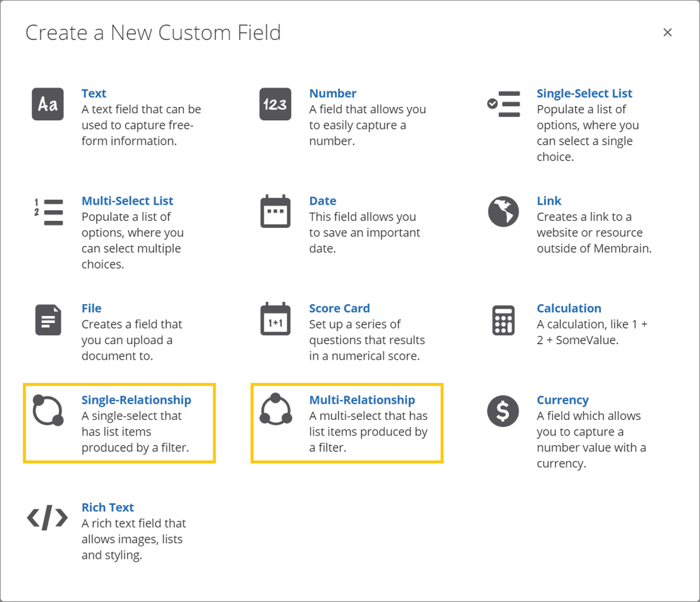Click the Calculation calculator icon

click(503, 320)
